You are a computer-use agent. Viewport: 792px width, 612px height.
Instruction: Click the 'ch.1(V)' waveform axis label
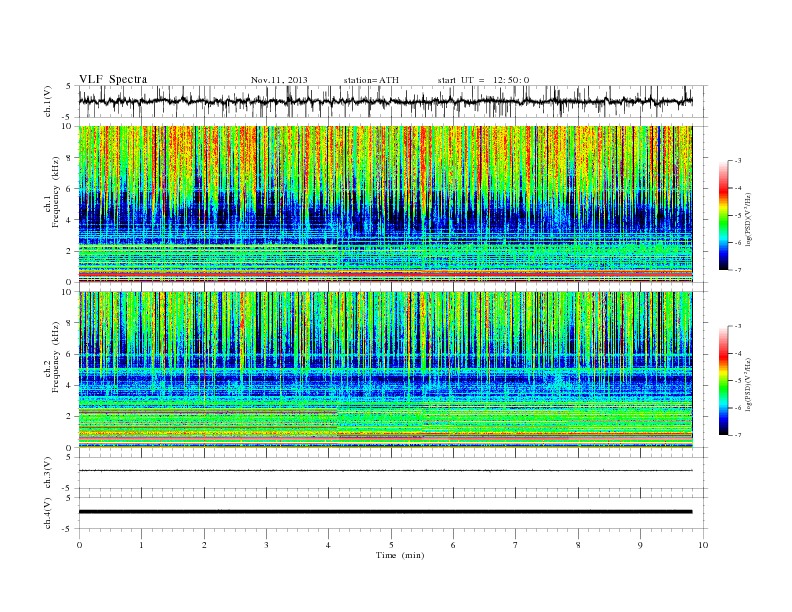[48, 101]
